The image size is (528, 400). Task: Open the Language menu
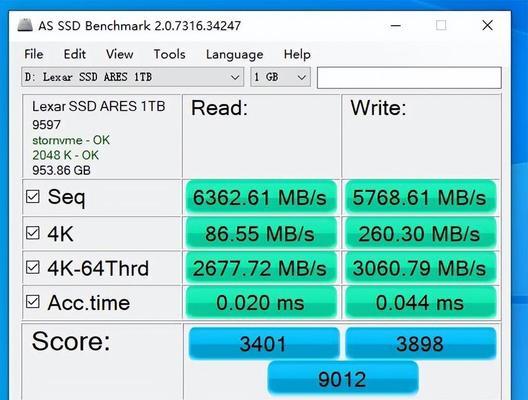click(235, 54)
